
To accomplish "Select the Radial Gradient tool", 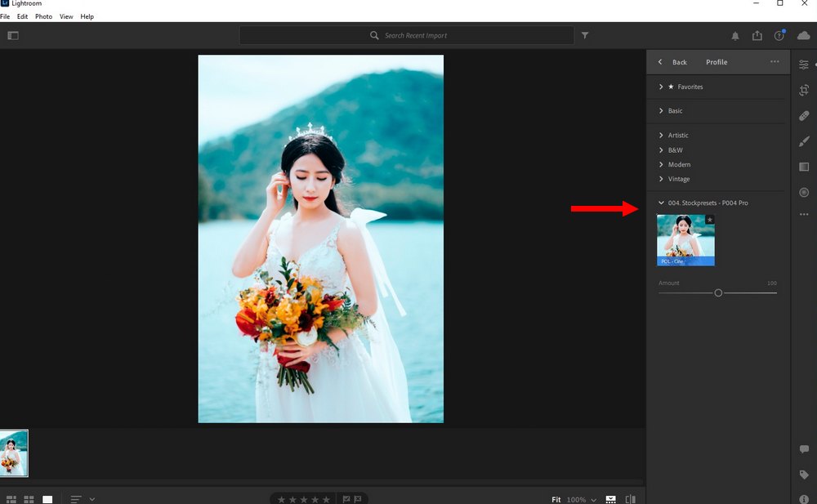I will click(804, 192).
